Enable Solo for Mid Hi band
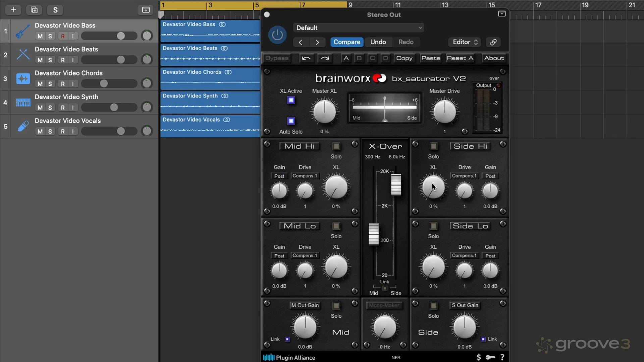The height and width of the screenshot is (362, 644). (x=336, y=146)
